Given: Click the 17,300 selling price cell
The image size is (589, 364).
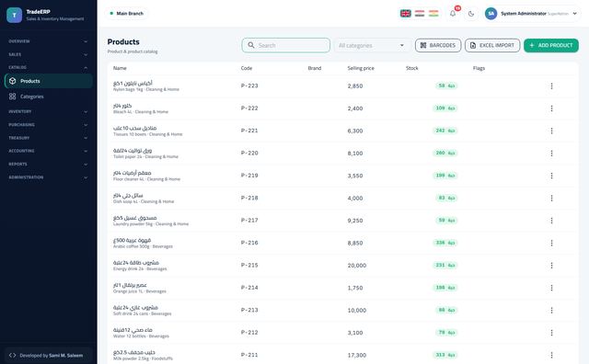Looking at the screenshot, I should point(357,355).
